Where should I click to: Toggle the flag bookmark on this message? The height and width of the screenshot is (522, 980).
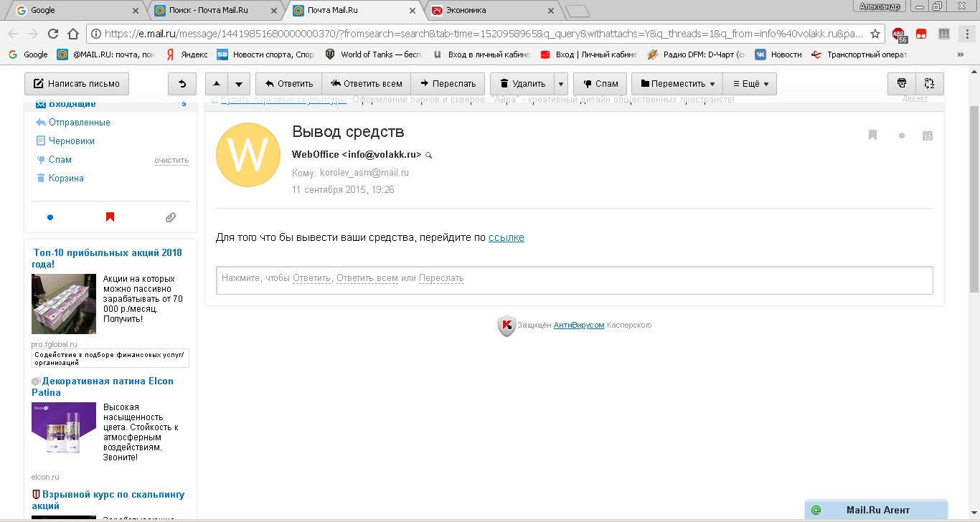[872, 136]
